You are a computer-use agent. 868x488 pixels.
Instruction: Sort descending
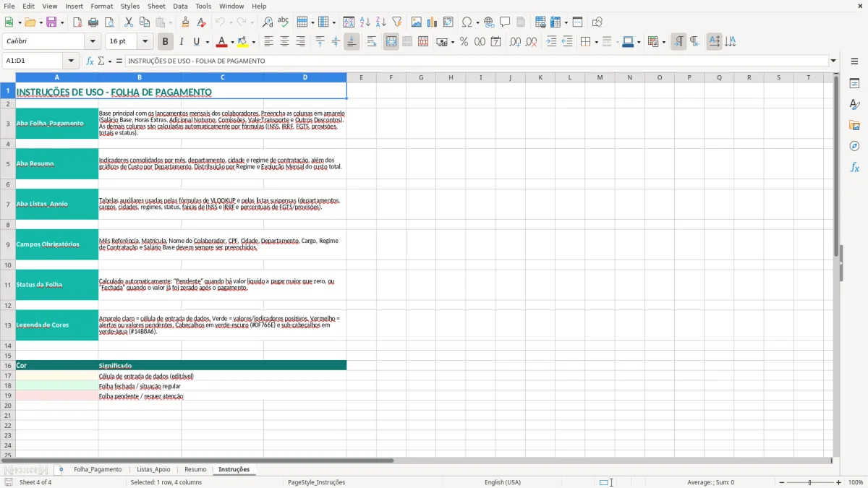pyautogui.click(x=381, y=22)
